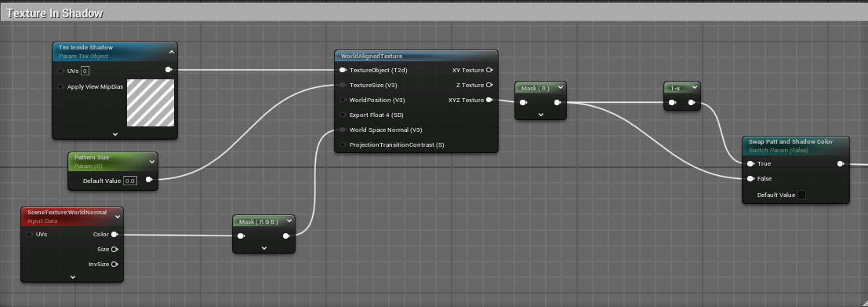Click TextureSize (V3) input pin

tap(343, 86)
